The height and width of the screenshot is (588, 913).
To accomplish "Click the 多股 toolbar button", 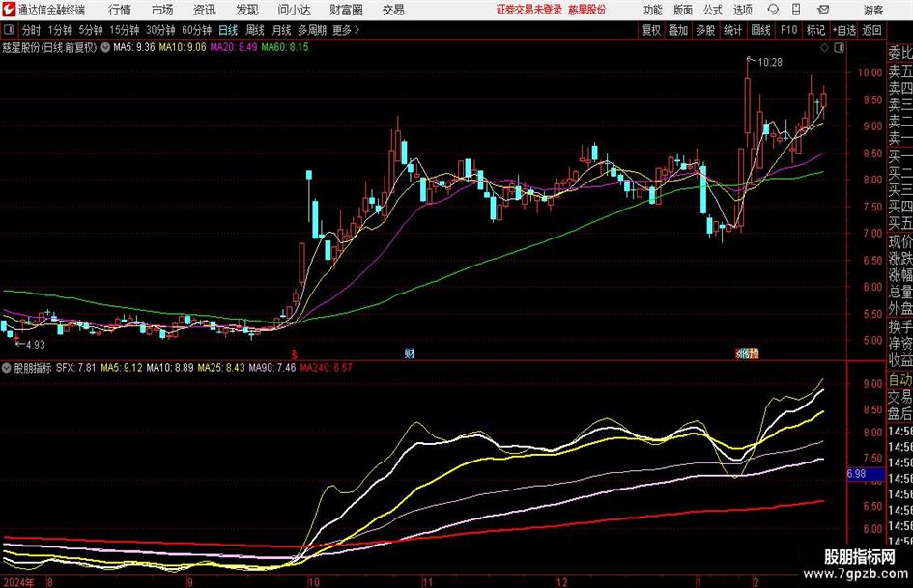I will pyautogui.click(x=705, y=30).
